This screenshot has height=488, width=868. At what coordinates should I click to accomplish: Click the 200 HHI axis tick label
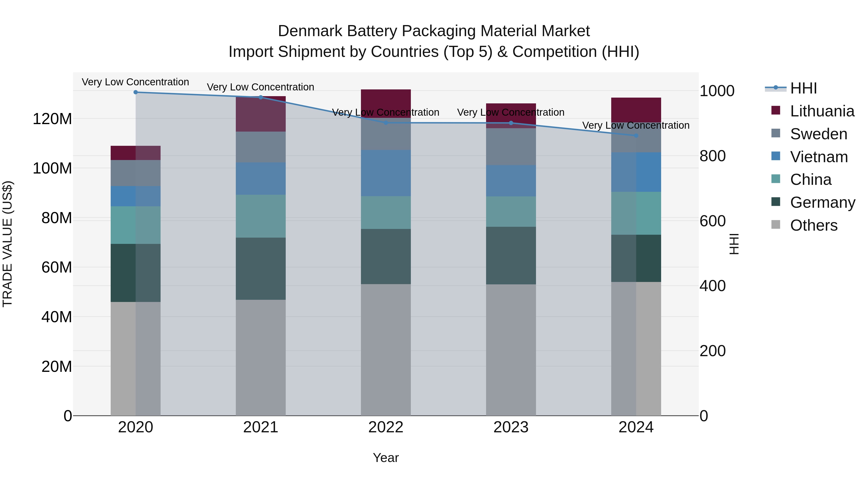713,351
